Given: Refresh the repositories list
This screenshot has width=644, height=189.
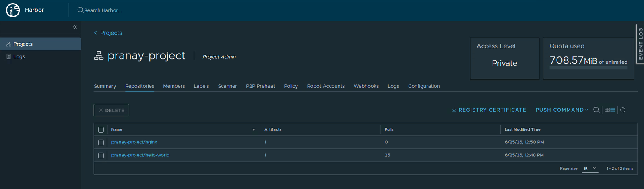Looking at the screenshot, I should pos(623,110).
